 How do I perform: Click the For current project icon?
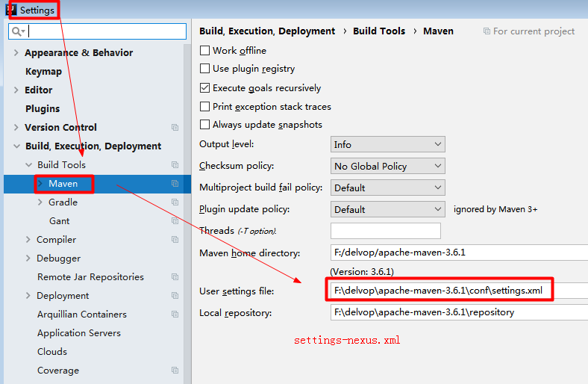[487, 31]
